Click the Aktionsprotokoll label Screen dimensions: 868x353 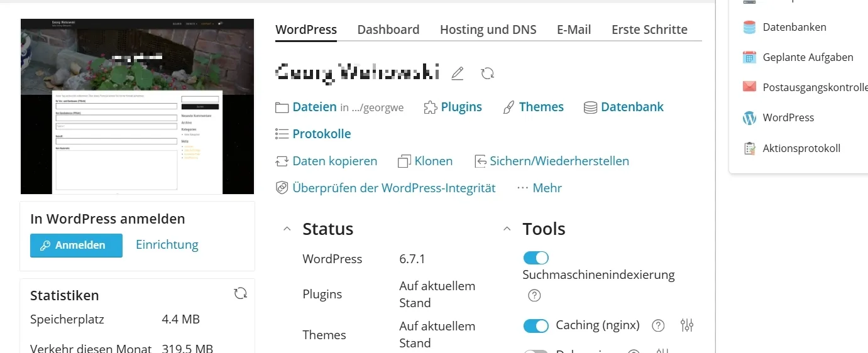coord(801,148)
